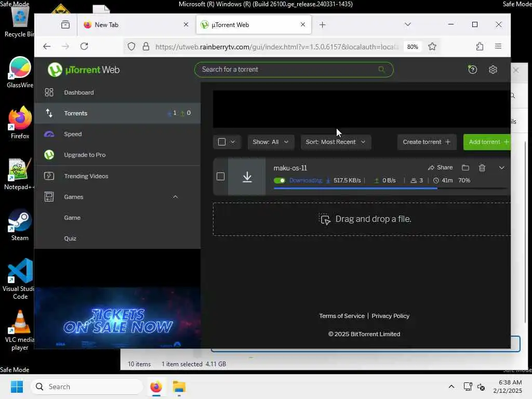Go back in browser history
The height and width of the screenshot is (399, 532).
(x=47, y=46)
